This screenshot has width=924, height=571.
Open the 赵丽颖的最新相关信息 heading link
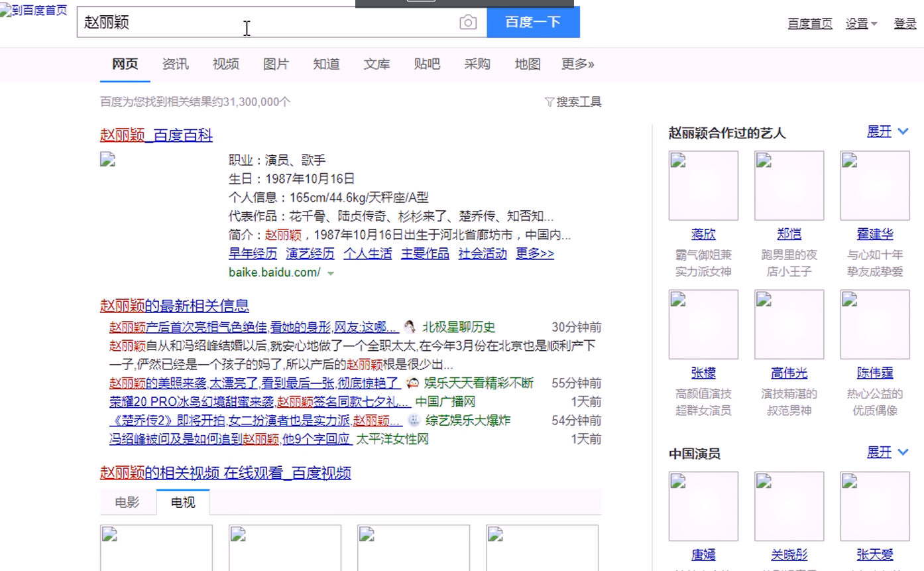tap(174, 306)
